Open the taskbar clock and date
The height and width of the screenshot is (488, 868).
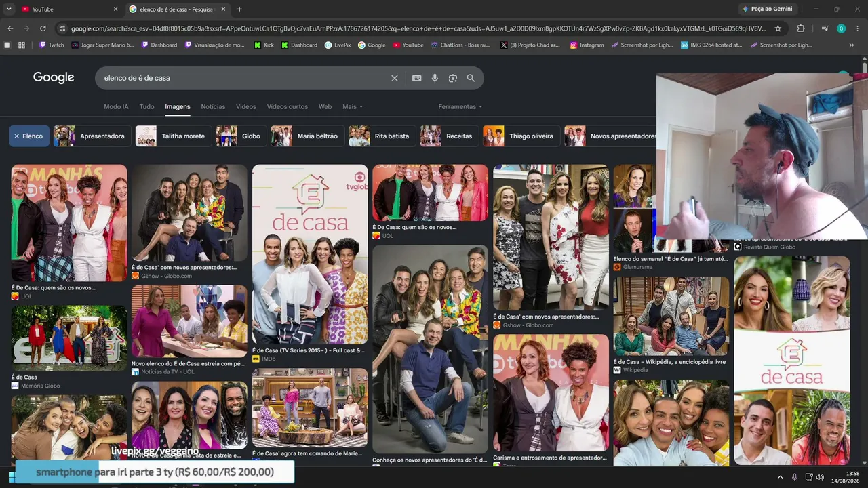846,477
